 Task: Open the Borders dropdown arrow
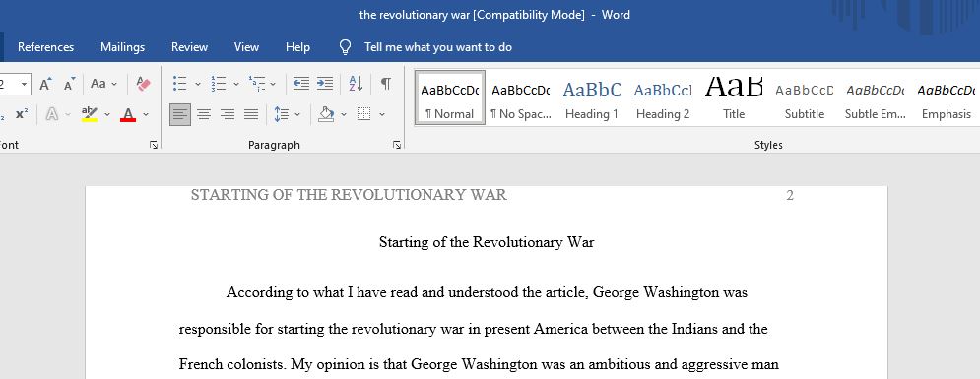pyautogui.click(x=382, y=114)
